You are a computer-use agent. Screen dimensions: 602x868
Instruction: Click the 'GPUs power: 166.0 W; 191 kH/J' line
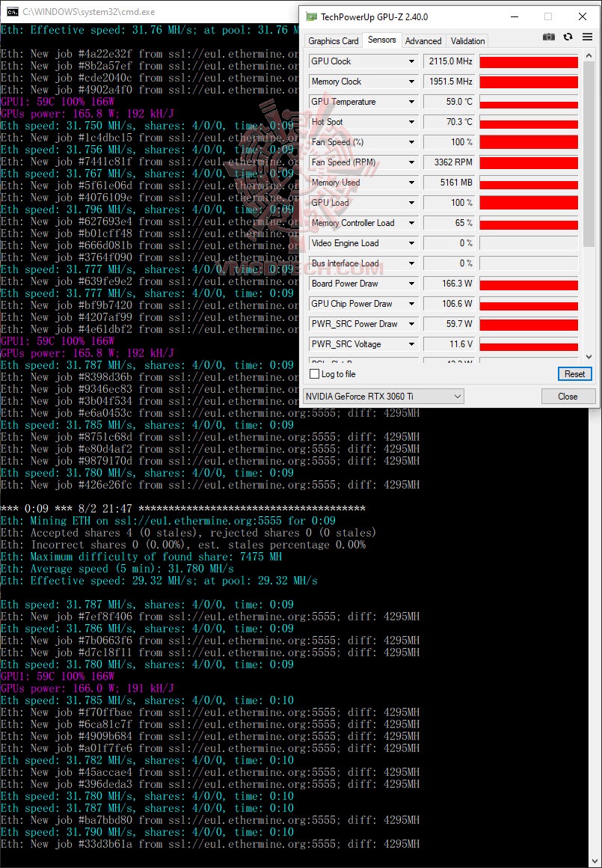click(87, 688)
